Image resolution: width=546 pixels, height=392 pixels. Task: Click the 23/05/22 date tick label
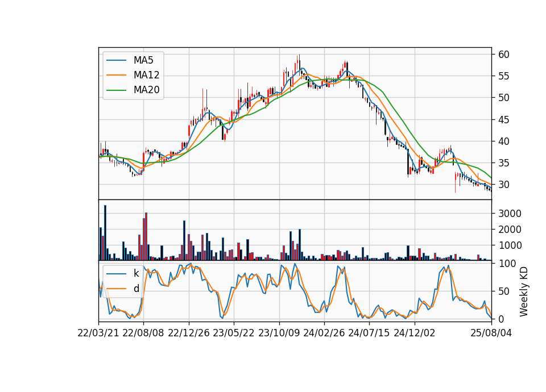pyautogui.click(x=234, y=333)
